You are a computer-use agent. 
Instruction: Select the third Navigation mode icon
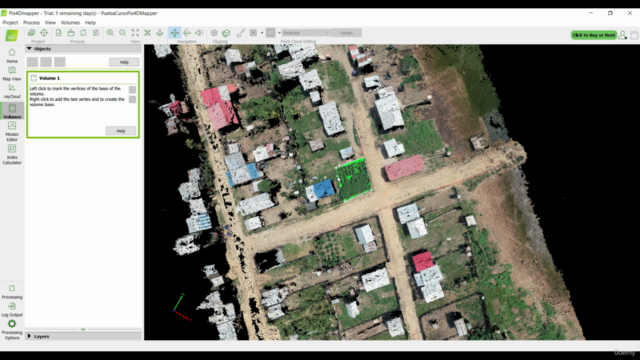coord(199,33)
